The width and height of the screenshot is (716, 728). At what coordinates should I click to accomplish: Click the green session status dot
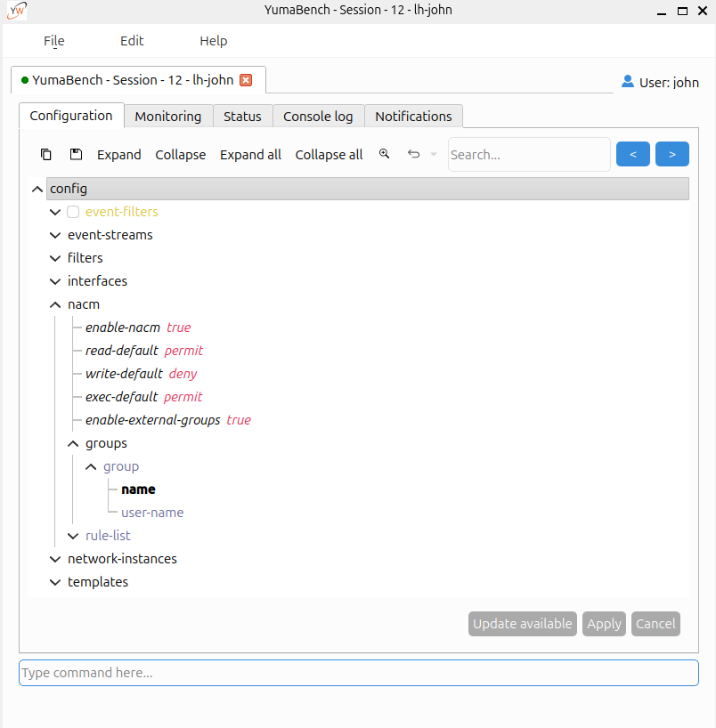point(25,80)
